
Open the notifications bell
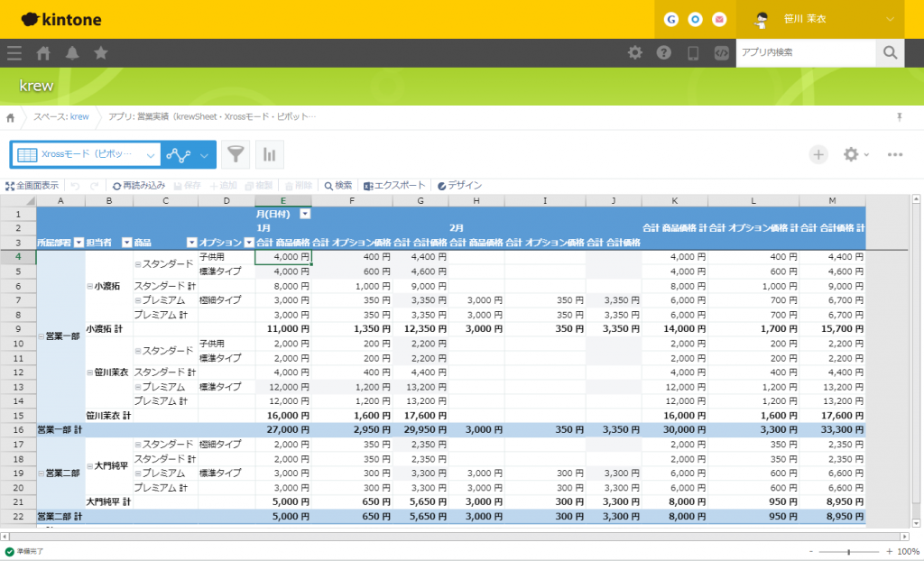tap(72, 53)
